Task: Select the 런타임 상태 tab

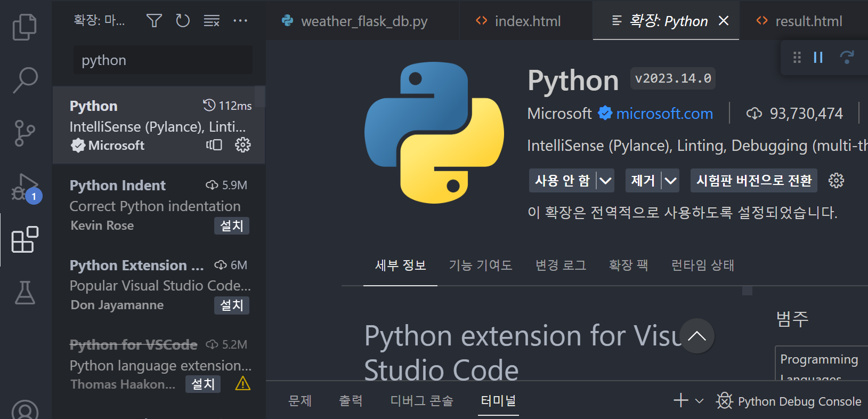Action: (x=702, y=265)
